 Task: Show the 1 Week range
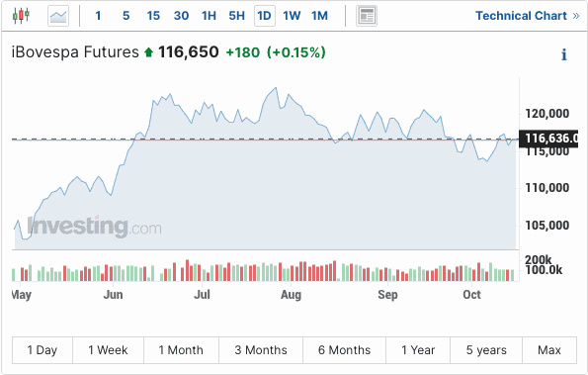pyautogui.click(x=108, y=350)
